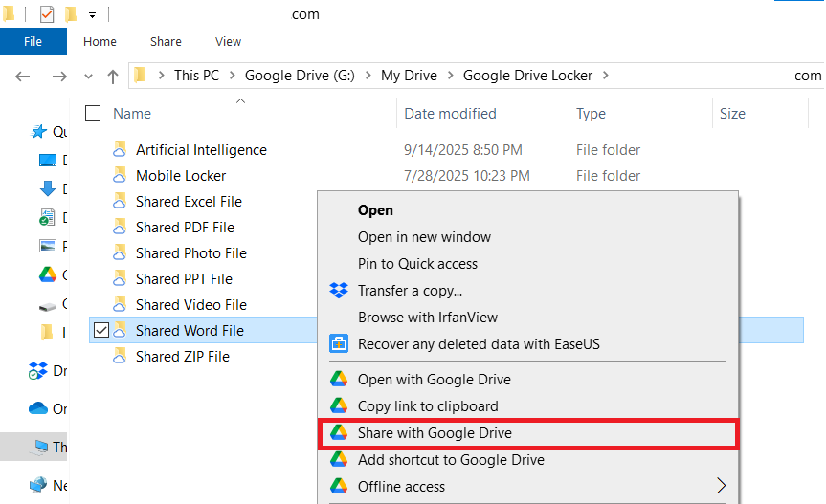Click the Up arrow to parent folder
Screen dimensions: 826x504
113,76
